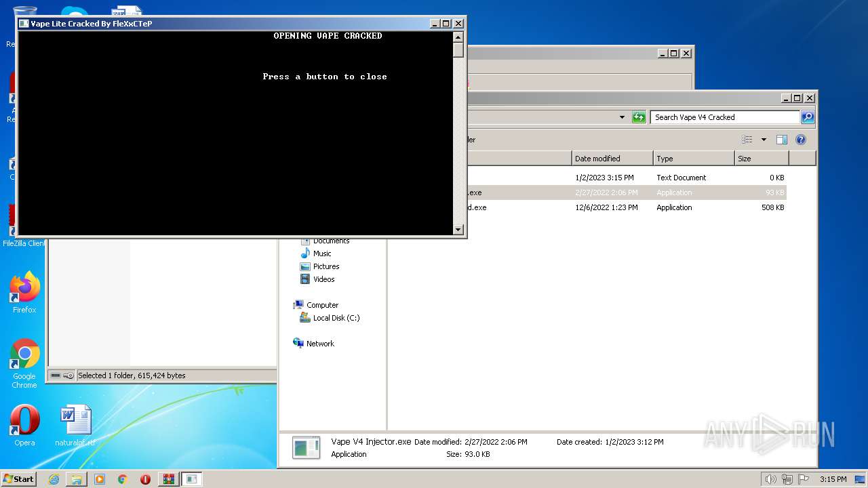Open the console window system menu icon
868x488 pixels.
pyautogui.click(x=24, y=24)
